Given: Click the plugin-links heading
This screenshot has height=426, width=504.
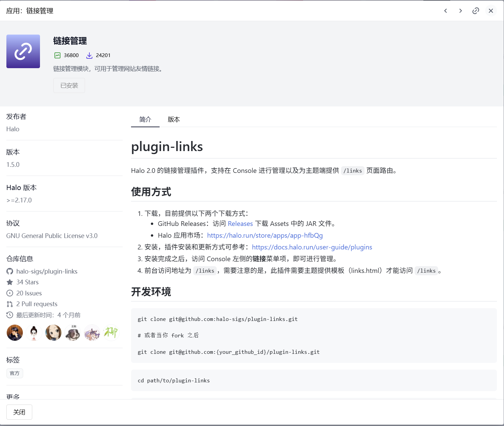Looking at the screenshot, I should pos(167,147).
